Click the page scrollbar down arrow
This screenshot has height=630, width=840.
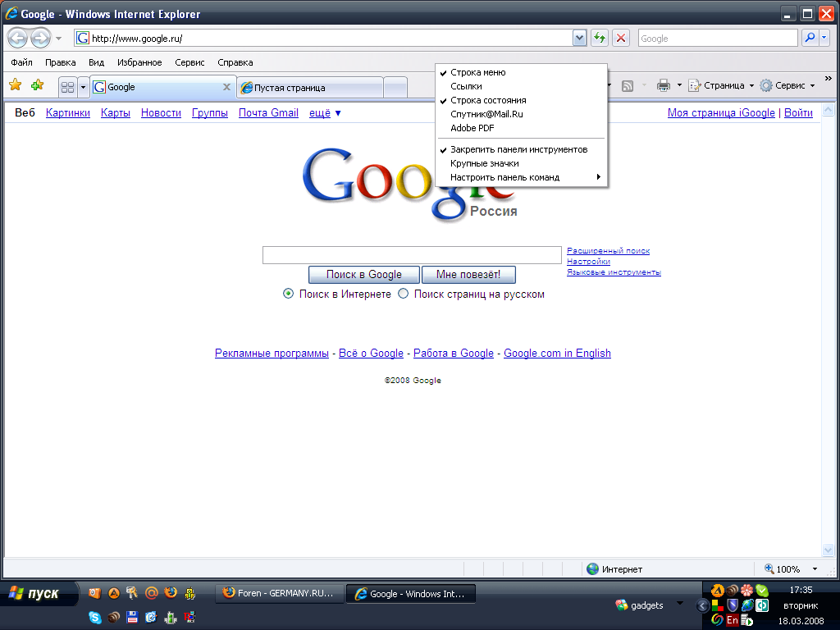click(829, 550)
